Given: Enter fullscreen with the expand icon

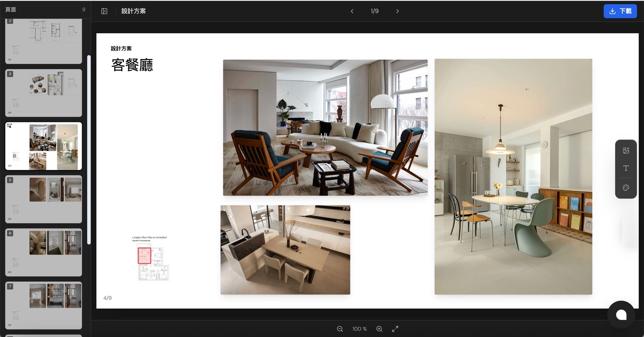Looking at the screenshot, I should click(x=396, y=329).
